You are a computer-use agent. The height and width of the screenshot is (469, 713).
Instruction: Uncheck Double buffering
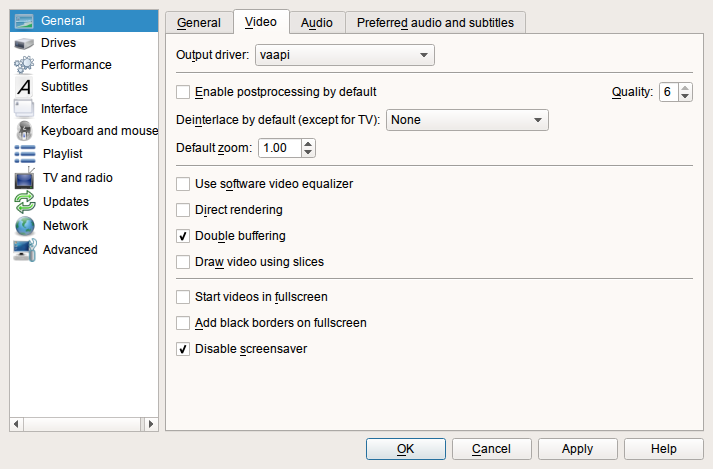click(x=183, y=236)
